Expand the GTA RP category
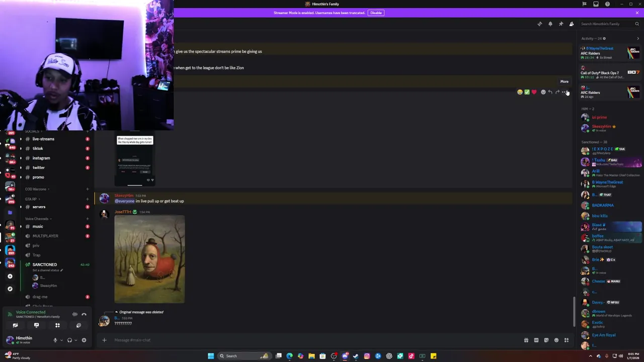This screenshot has height=362, width=644. 32,199
